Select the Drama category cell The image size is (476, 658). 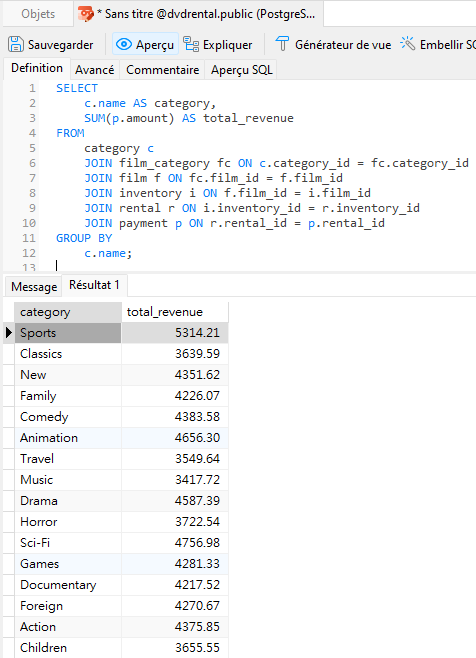coord(68,501)
